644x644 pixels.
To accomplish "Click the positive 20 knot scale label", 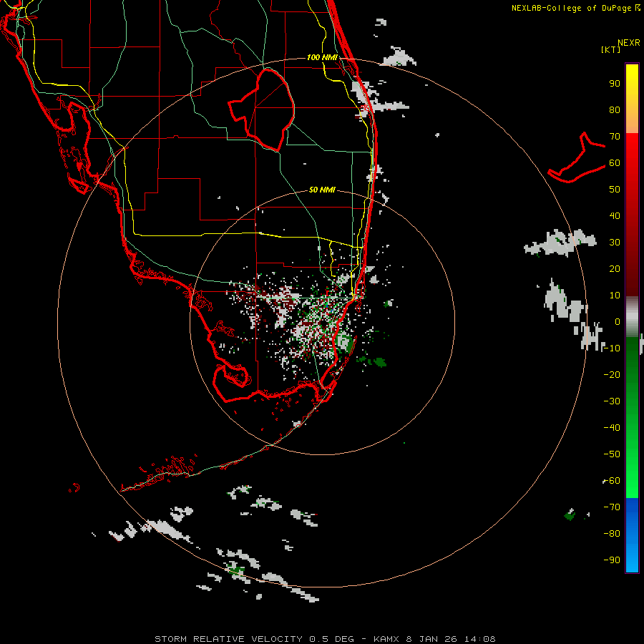I will [615, 269].
